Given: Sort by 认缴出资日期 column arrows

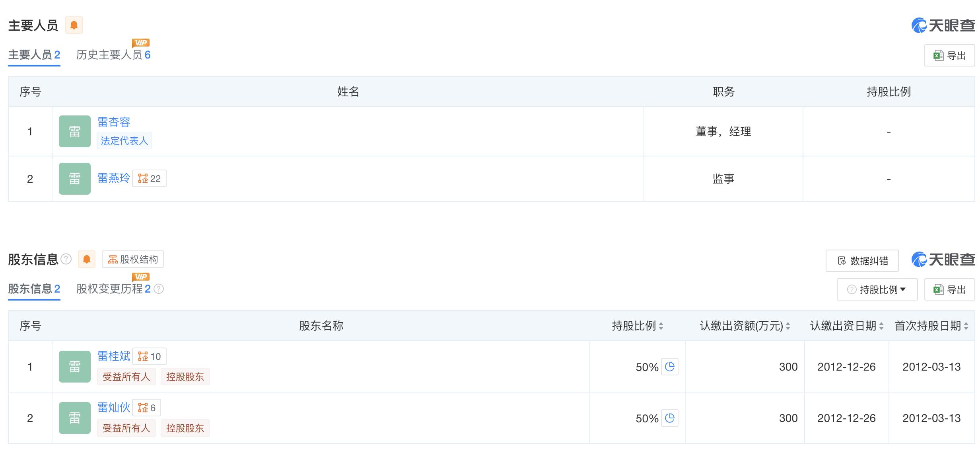Looking at the screenshot, I should (x=881, y=326).
